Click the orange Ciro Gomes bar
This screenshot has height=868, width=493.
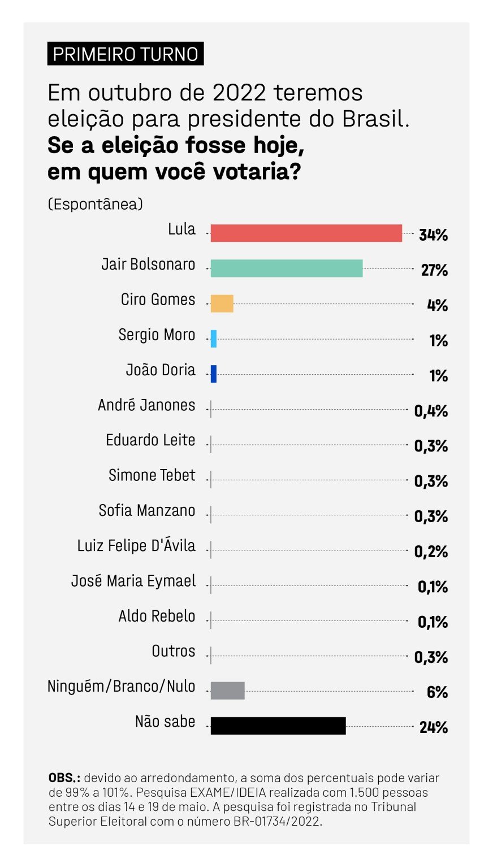coord(222,303)
